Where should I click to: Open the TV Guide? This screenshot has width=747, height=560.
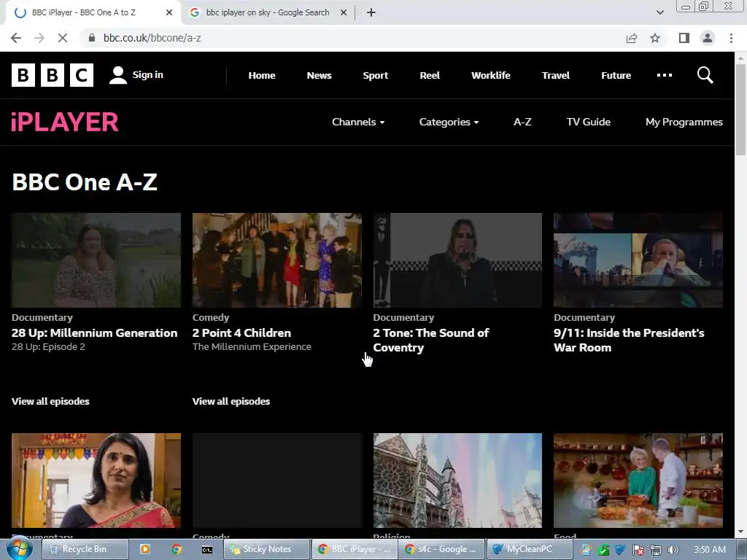tap(589, 122)
